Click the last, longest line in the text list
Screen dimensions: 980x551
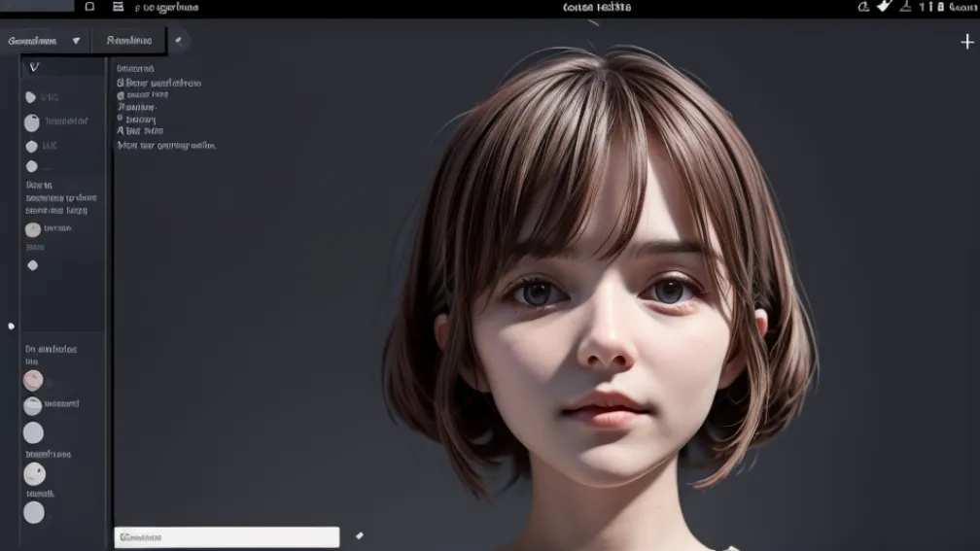(166, 146)
